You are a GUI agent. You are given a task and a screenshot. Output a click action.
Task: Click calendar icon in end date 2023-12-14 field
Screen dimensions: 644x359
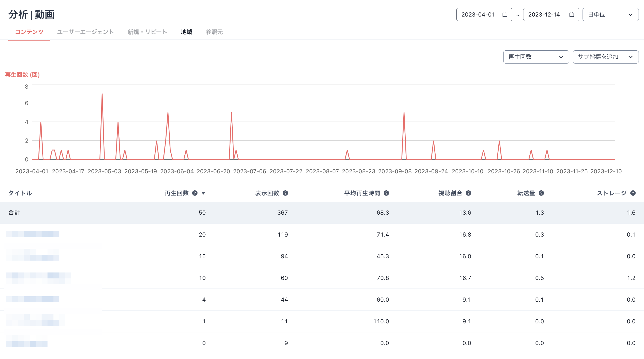(571, 15)
